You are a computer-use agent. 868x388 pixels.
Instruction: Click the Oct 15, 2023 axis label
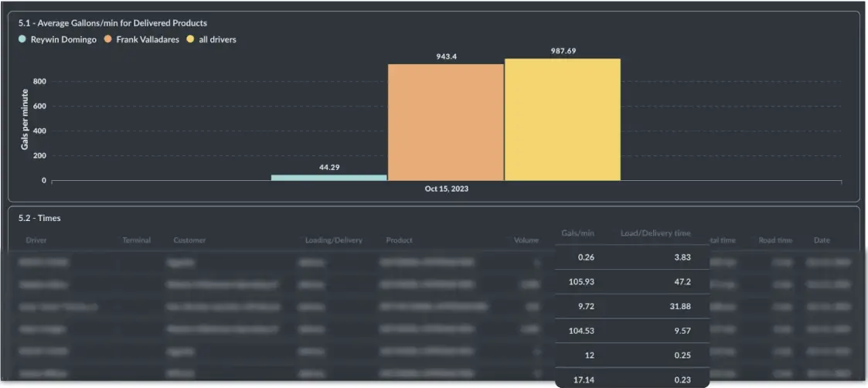[x=446, y=189]
